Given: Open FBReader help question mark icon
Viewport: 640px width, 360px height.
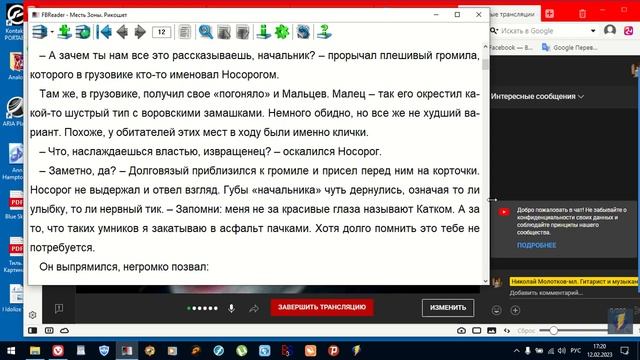Looking at the screenshot, I should pos(324,32).
